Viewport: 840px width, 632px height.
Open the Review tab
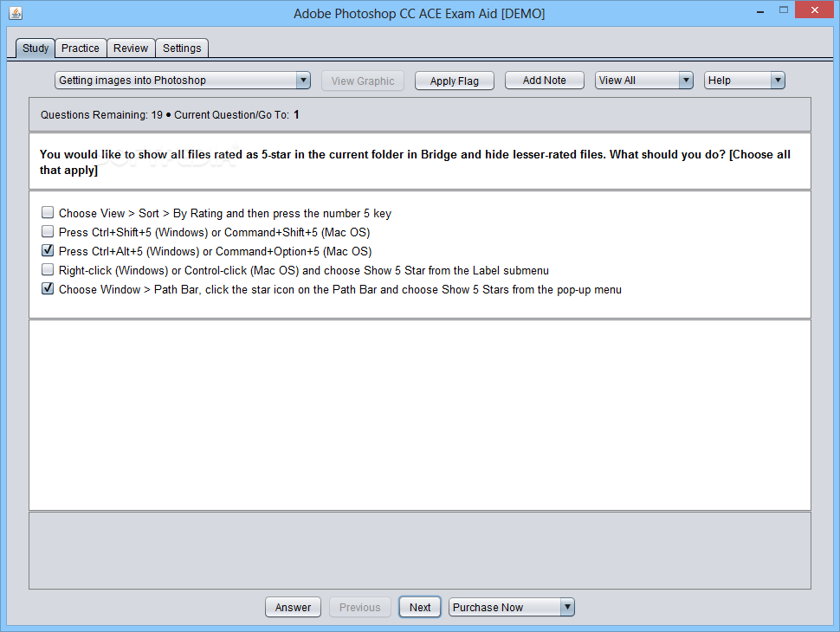tap(131, 48)
